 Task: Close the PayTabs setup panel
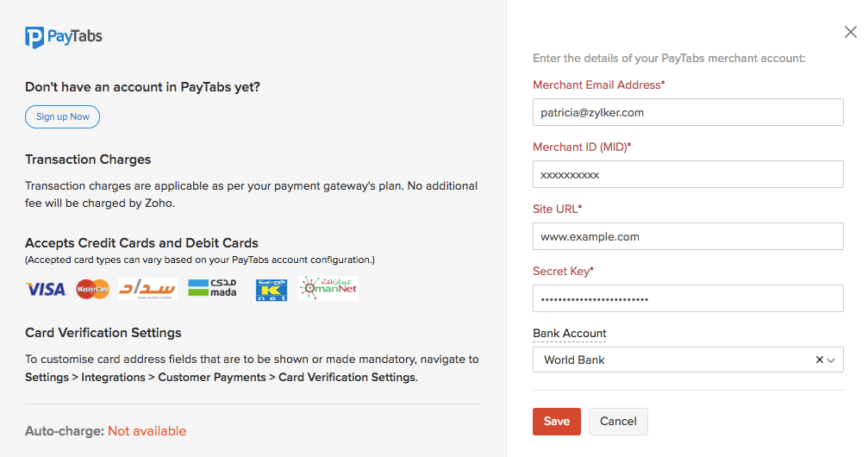pos(850,33)
